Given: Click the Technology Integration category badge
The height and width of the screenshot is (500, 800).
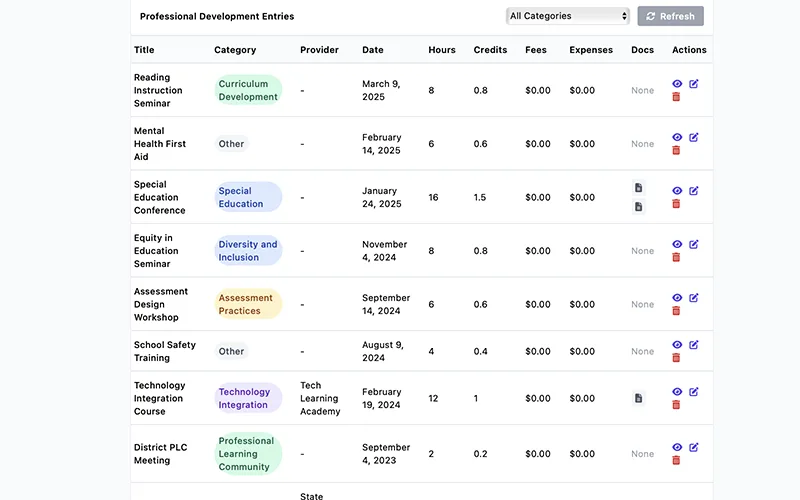Looking at the screenshot, I should (x=248, y=398).
